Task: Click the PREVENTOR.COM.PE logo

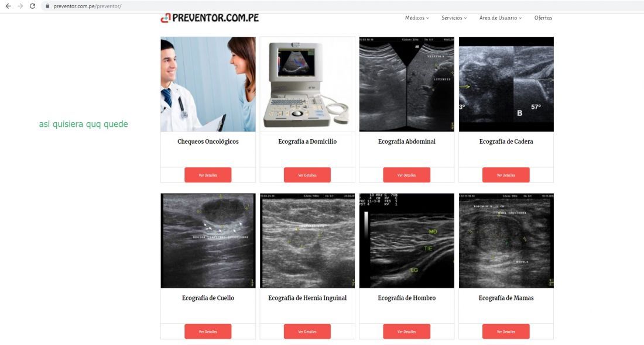Action: (x=210, y=18)
